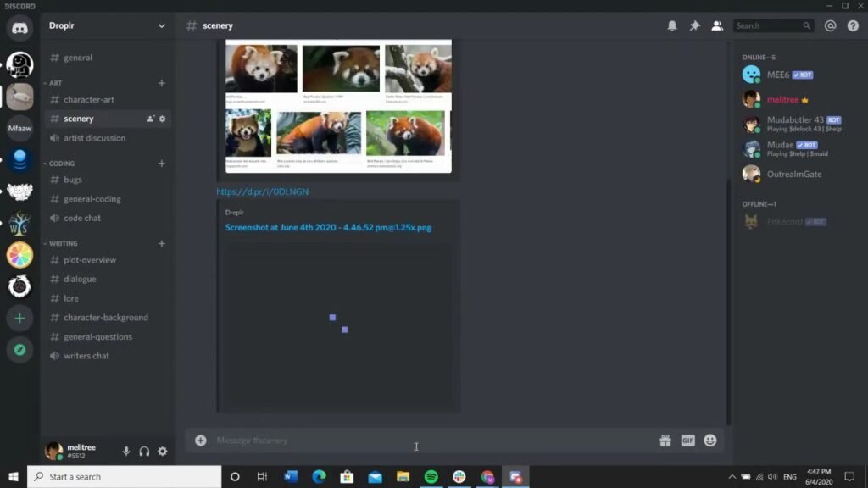Image resolution: width=868 pixels, height=488 pixels.
Task: Switch to the bugs channel
Action: point(108,180)
